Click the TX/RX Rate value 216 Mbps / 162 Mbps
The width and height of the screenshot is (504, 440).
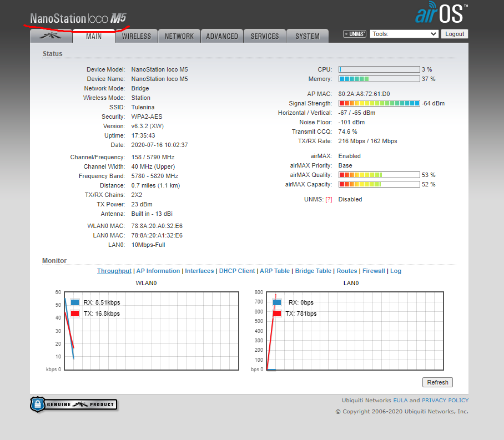coord(367,141)
